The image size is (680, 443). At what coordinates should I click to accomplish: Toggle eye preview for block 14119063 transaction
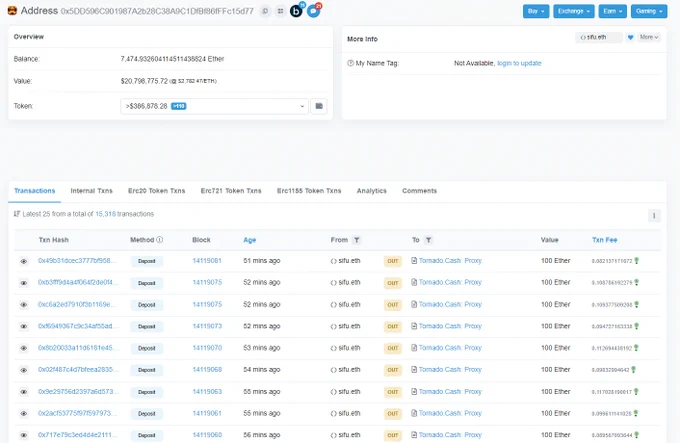[x=24, y=392]
